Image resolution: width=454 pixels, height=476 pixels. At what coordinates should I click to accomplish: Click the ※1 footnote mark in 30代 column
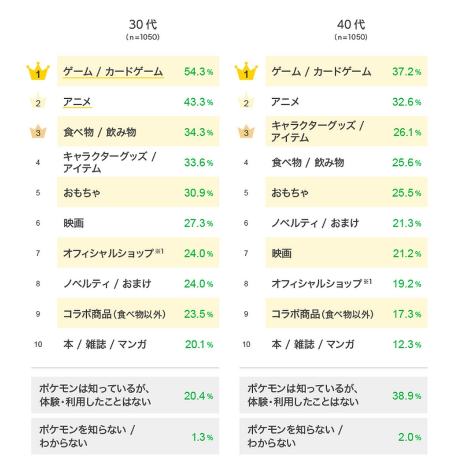point(159,251)
